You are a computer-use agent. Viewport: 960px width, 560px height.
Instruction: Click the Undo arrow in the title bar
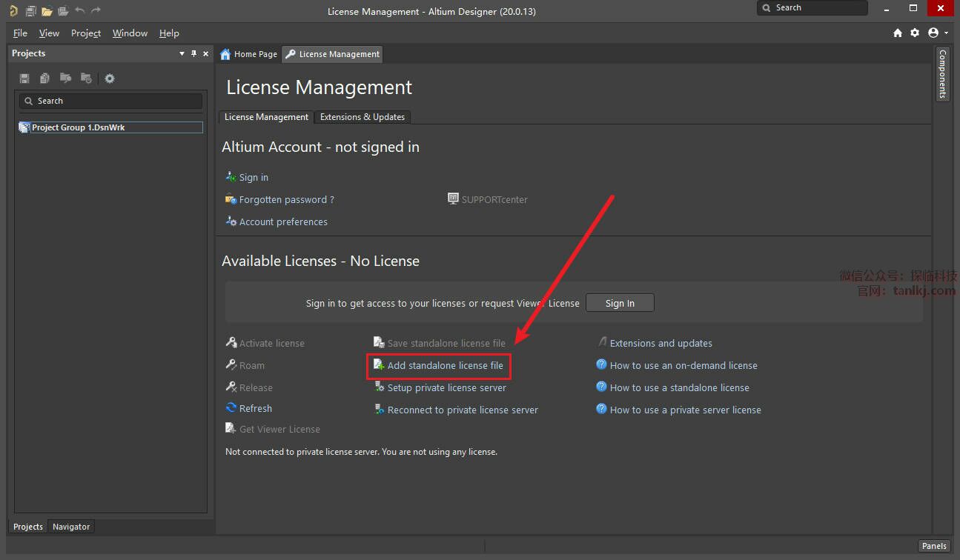point(80,10)
